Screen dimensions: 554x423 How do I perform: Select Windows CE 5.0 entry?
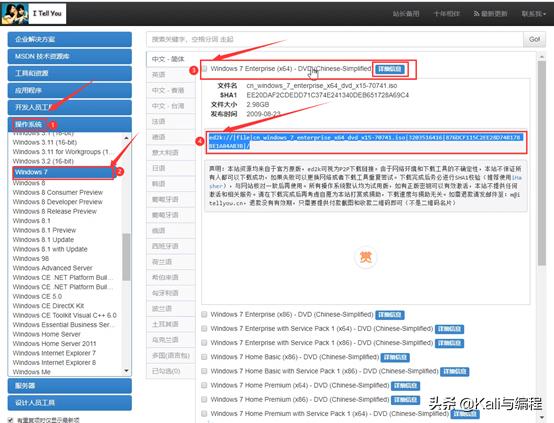pyautogui.click(x=37, y=296)
